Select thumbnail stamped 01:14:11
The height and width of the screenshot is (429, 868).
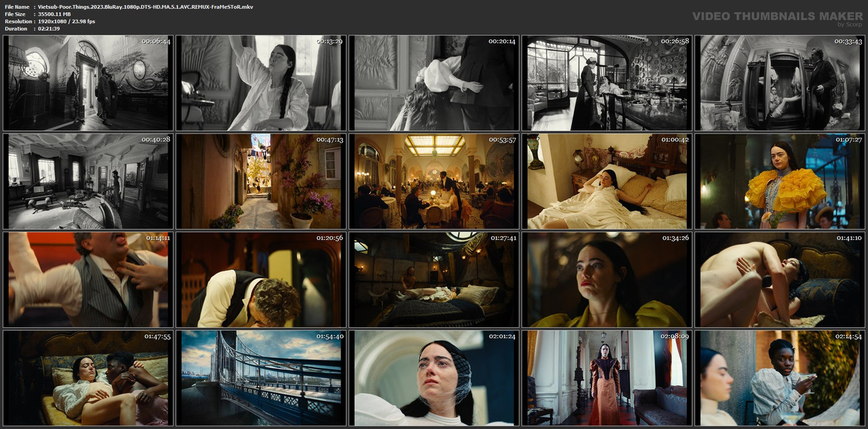[87, 280]
